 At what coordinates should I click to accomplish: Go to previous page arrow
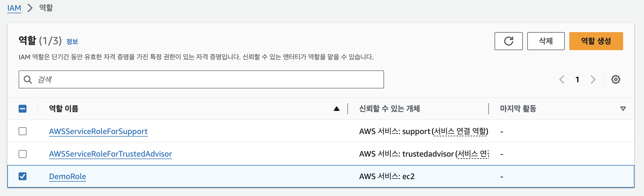pos(562,80)
